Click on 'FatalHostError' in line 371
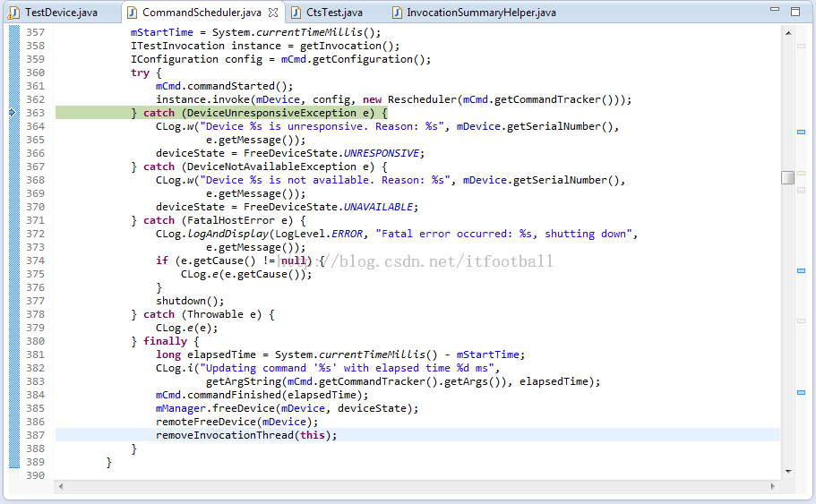This screenshot has height=504, width=816. point(230,220)
